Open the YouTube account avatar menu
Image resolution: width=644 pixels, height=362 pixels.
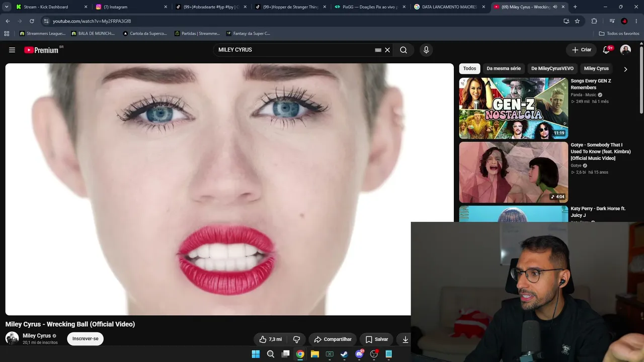[x=625, y=50]
